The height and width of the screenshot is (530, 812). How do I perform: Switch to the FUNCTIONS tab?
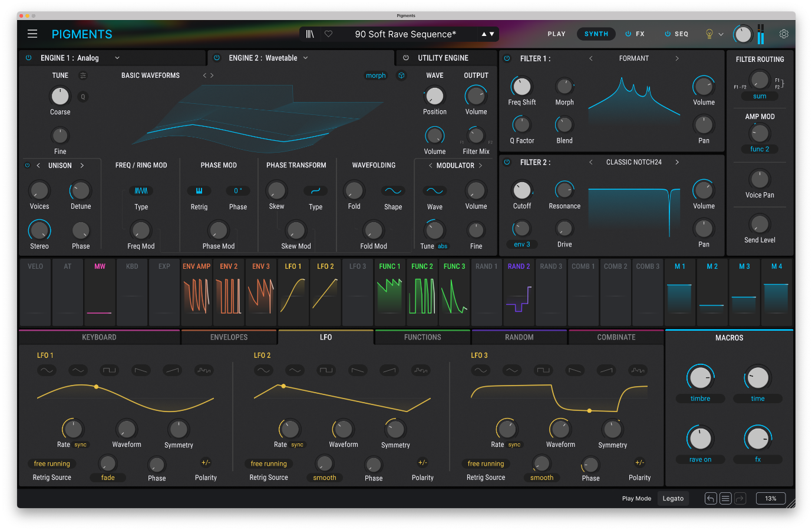click(x=422, y=337)
